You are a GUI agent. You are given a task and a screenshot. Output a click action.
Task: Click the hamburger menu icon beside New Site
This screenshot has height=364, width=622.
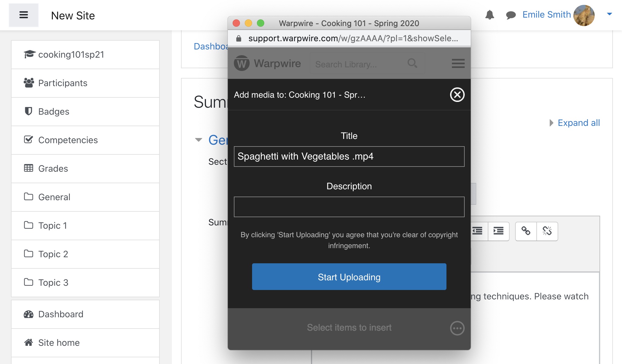tap(24, 15)
